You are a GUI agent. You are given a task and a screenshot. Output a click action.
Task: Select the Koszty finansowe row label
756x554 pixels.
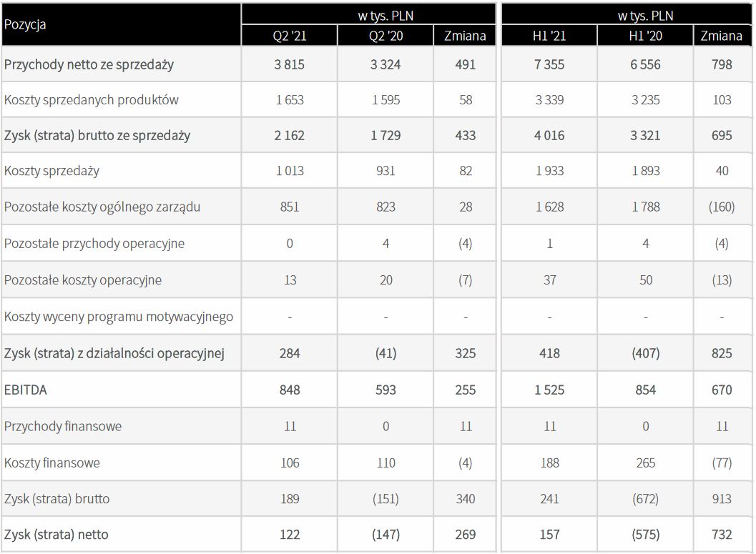point(52,463)
